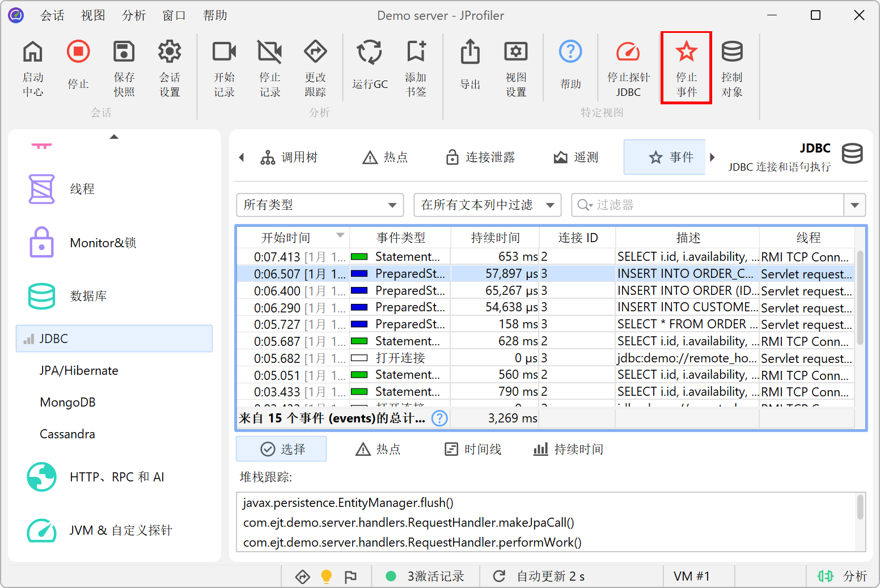Click the 持续时间 button below the table

pos(568,449)
